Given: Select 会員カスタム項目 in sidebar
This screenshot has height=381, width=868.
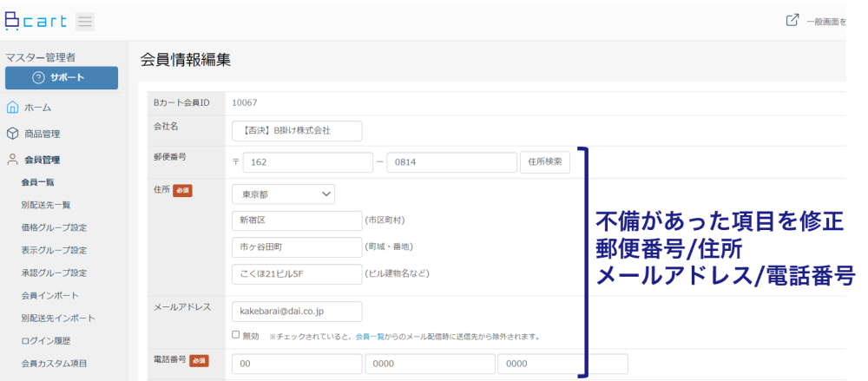Looking at the screenshot, I should coord(54,364).
